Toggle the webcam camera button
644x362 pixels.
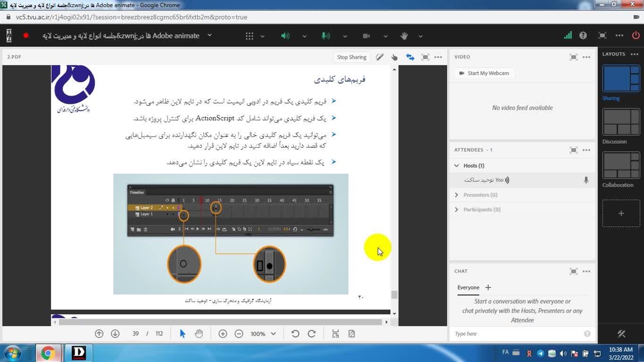tap(366, 36)
